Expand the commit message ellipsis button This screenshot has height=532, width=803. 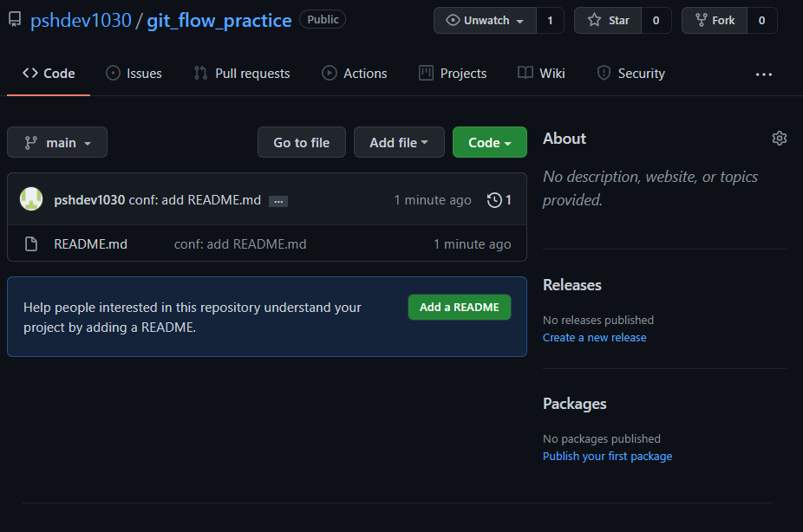[x=278, y=202]
